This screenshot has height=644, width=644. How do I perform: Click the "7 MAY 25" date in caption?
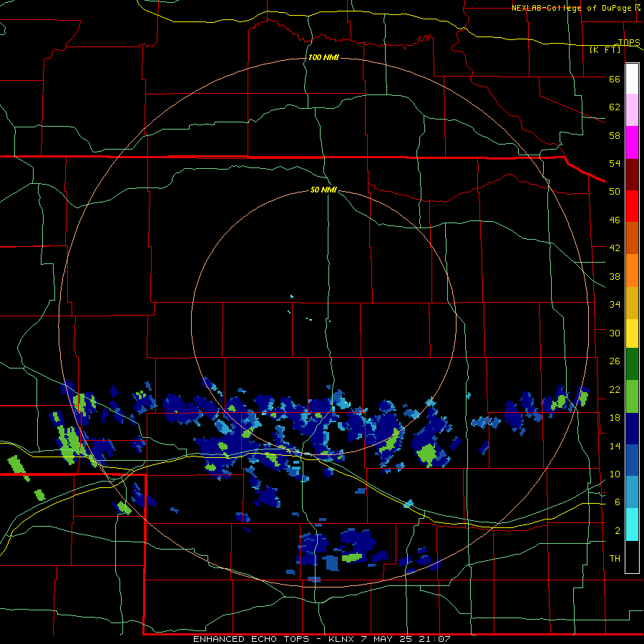(x=386, y=639)
